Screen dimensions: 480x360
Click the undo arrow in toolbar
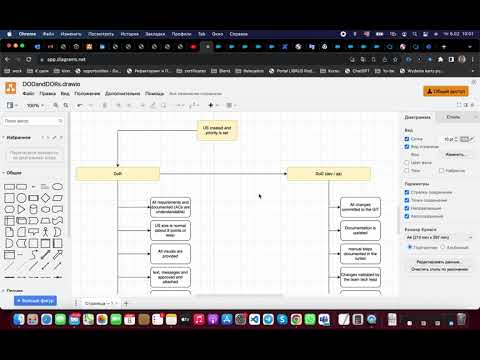coord(80,105)
